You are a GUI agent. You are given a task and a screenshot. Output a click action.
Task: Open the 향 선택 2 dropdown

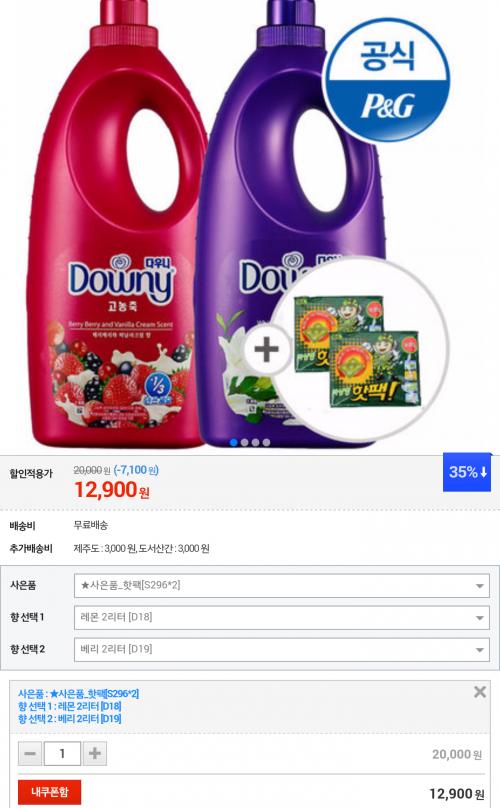coord(282,649)
